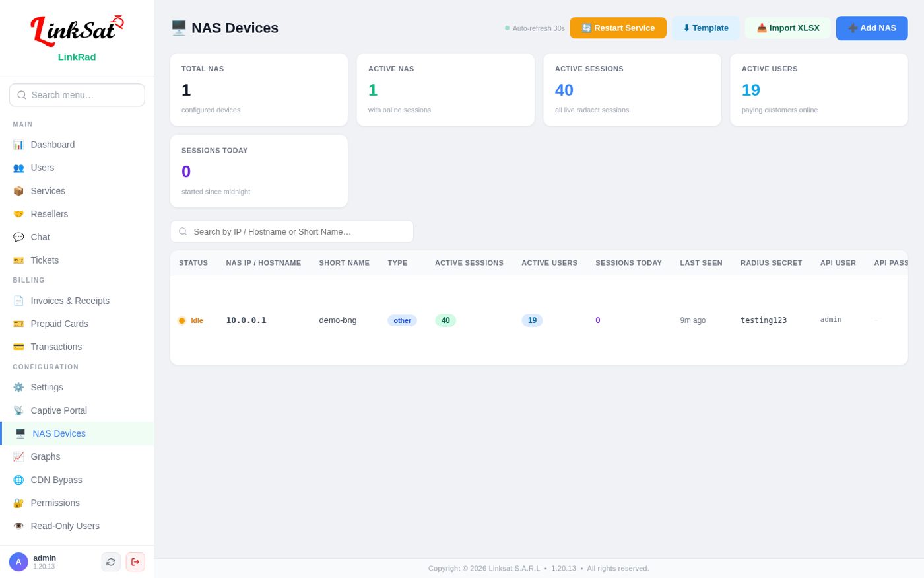Image resolution: width=924 pixels, height=578 pixels.
Task: Click the CDN Bypass globe icon
Action: click(x=18, y=480)
